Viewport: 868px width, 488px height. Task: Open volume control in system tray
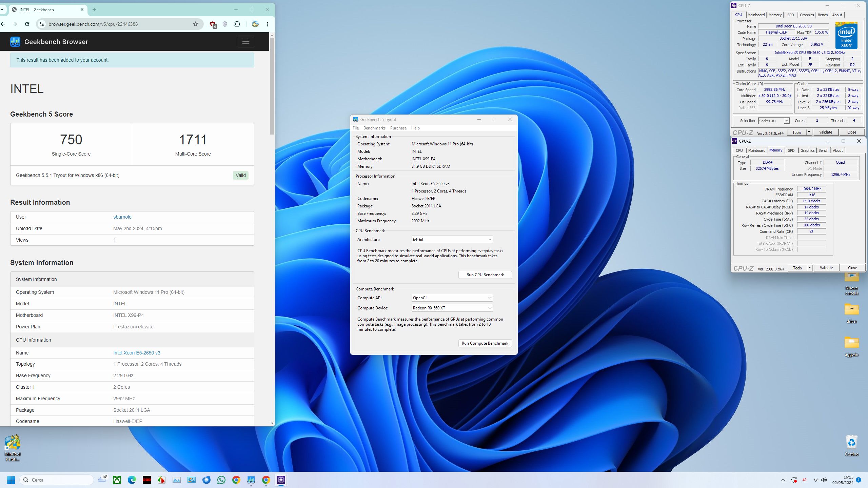click(824, 480)
